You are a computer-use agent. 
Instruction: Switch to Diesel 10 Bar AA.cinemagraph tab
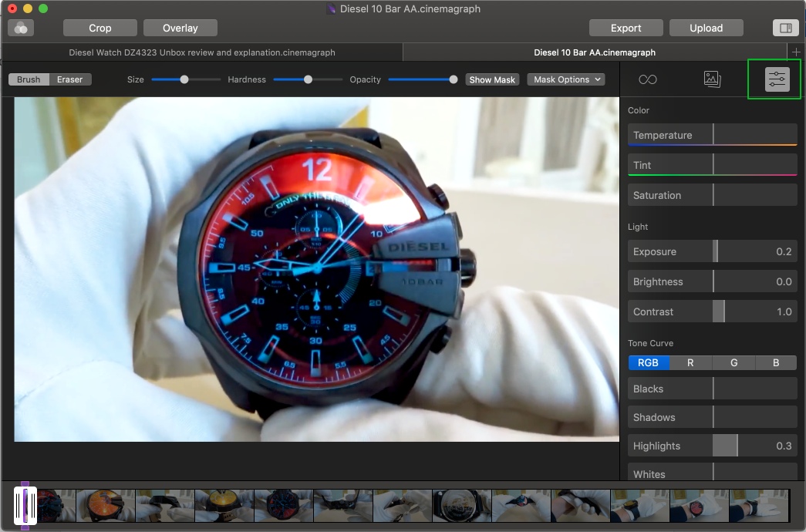[595, 52]
